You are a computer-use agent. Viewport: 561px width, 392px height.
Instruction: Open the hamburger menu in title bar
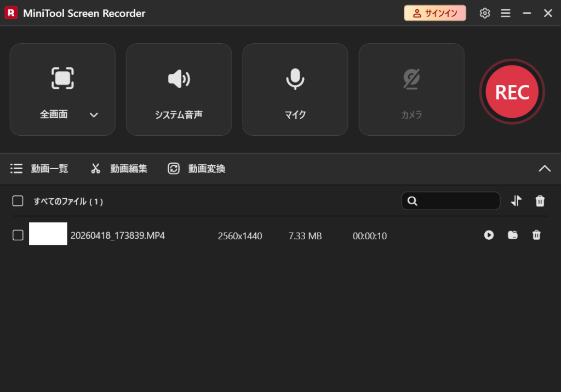tap(506, 13)
